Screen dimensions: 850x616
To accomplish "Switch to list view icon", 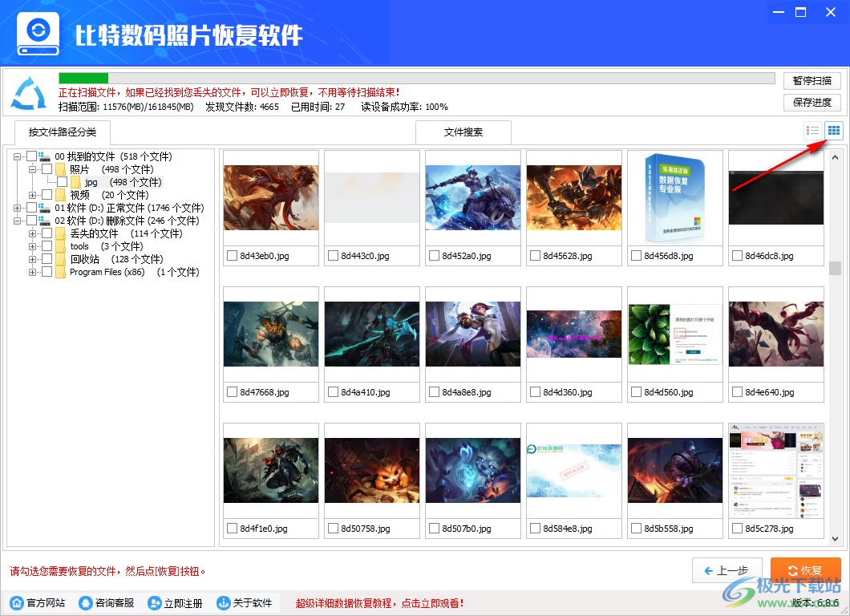I will pyautogui.click(x=812, y=130).
